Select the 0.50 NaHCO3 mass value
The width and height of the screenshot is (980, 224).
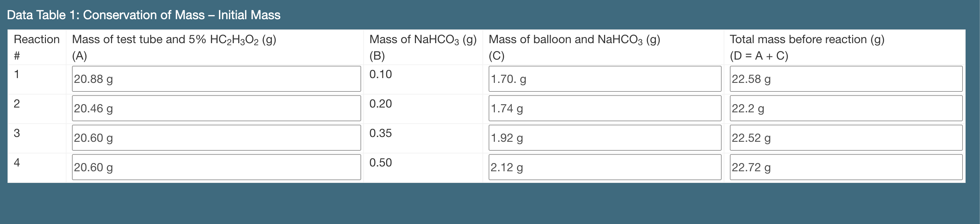click(x=380, y=162)
